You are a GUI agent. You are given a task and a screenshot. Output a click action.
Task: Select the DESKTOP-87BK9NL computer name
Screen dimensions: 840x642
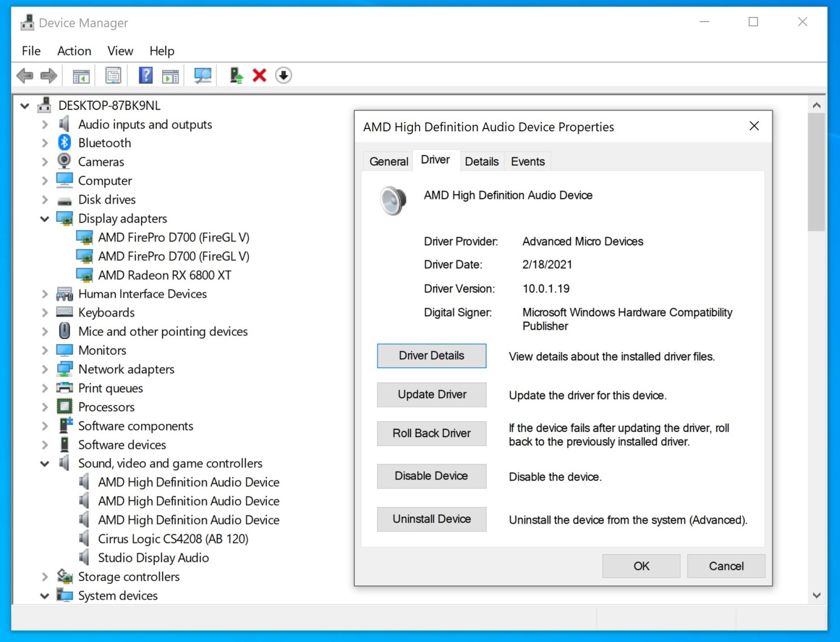[x=109, y=105]
